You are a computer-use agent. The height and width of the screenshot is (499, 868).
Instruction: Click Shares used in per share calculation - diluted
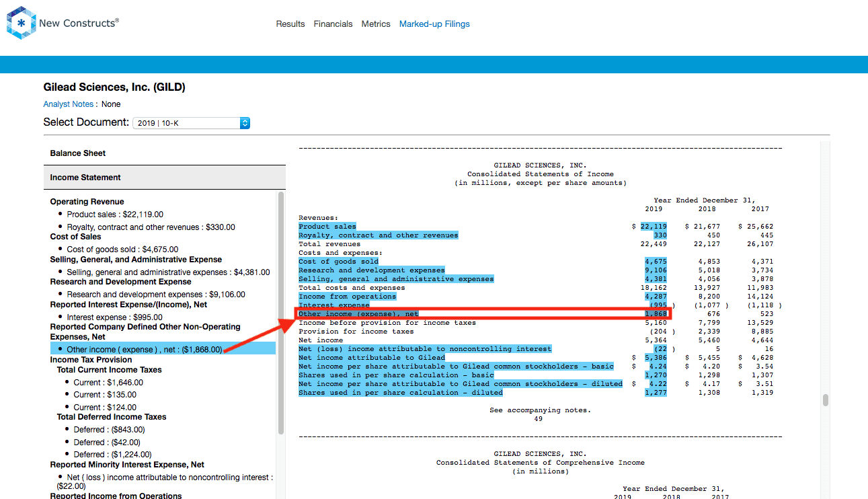(401, 393)
